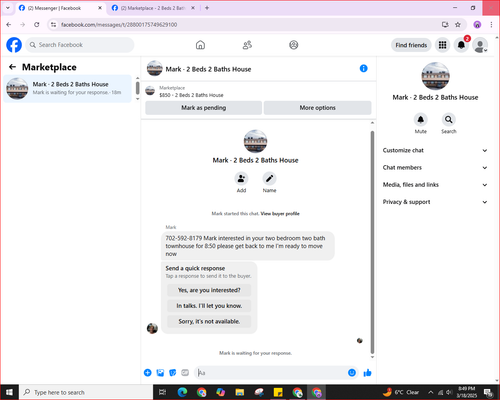Screen dimensions: 500x400
Task: Open the View buyer profile link
Action: click(x=280, y=214)
